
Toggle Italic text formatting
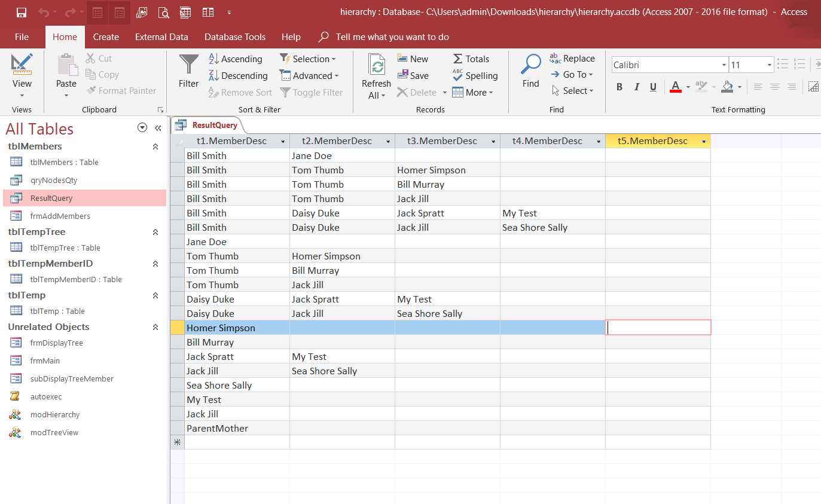point(636,87)
